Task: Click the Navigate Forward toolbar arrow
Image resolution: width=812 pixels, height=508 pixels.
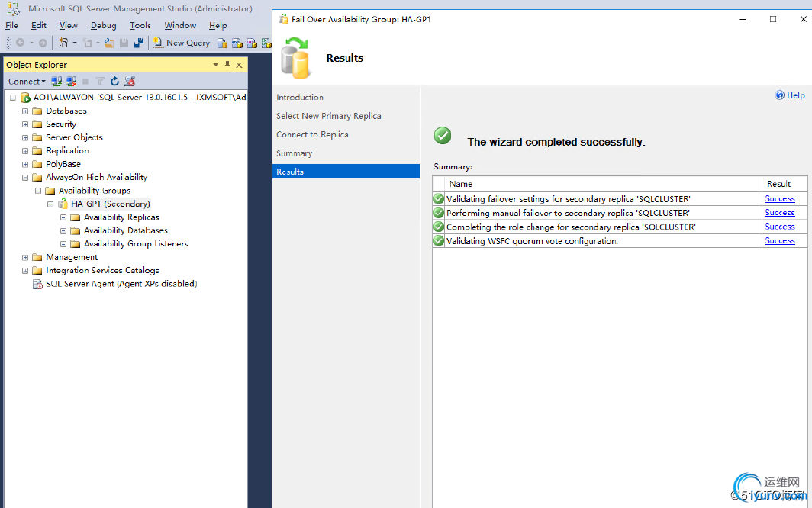Action: tap(43, 43)
